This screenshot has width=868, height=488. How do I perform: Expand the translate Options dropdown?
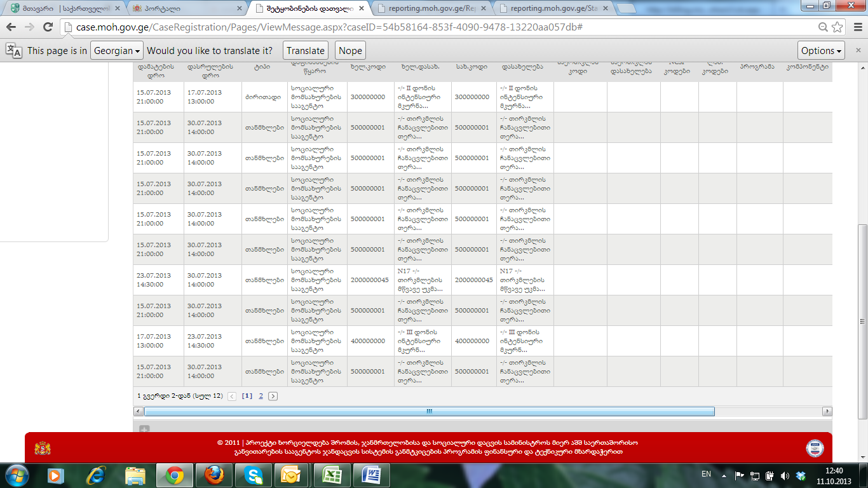822,51
